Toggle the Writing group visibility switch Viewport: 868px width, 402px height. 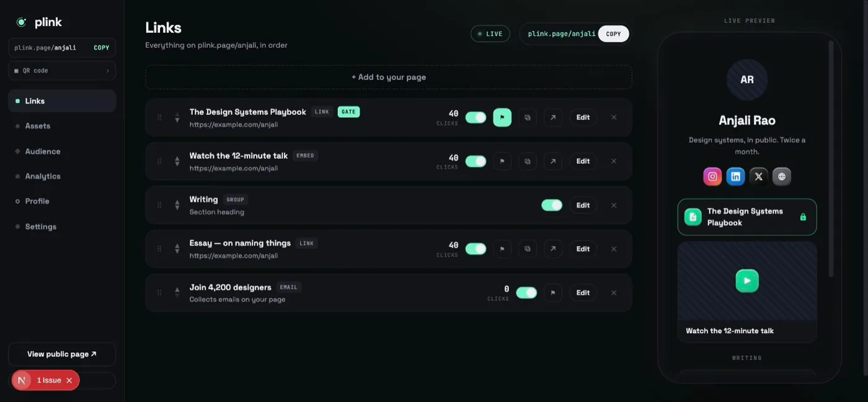pos(552,205)
